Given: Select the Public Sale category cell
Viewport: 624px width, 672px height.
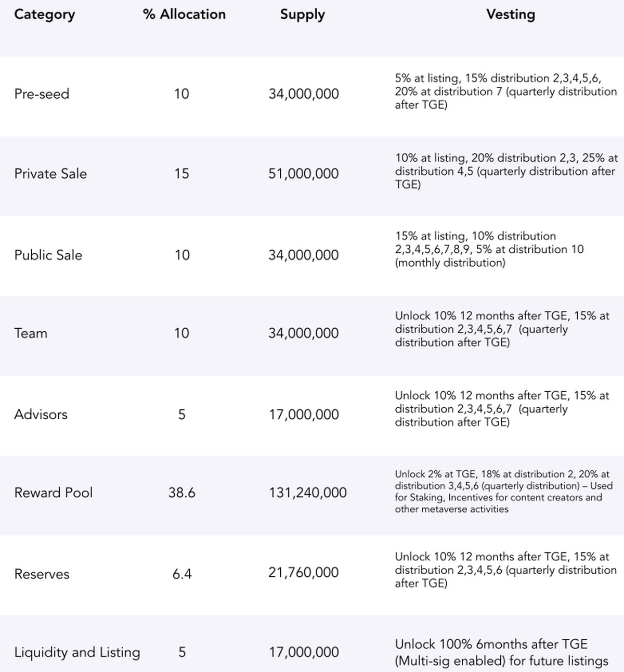Looking at the screenshot, I should (48, 255).
